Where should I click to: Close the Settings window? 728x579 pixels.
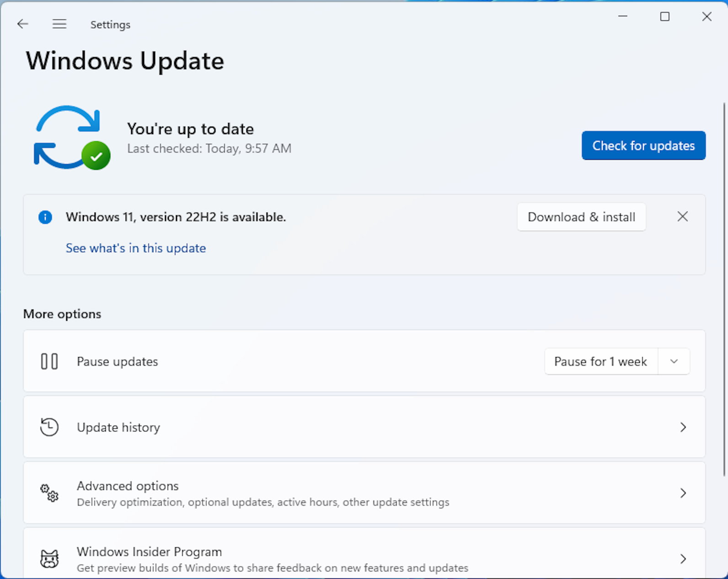707,16
